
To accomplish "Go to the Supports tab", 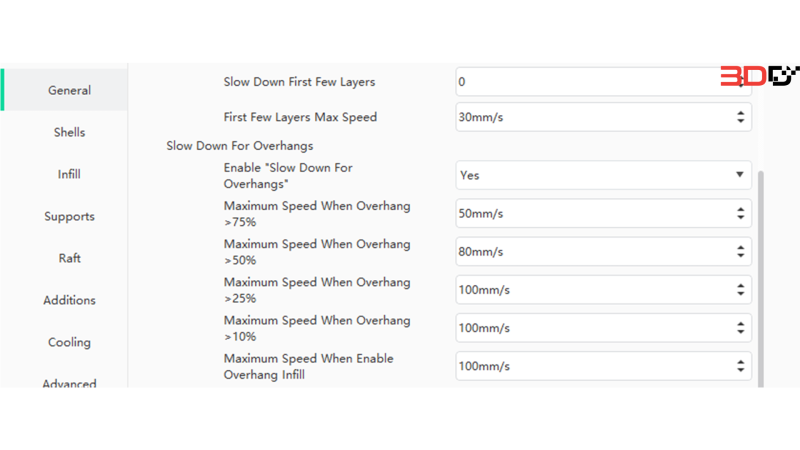I will [x=69, y=216].
